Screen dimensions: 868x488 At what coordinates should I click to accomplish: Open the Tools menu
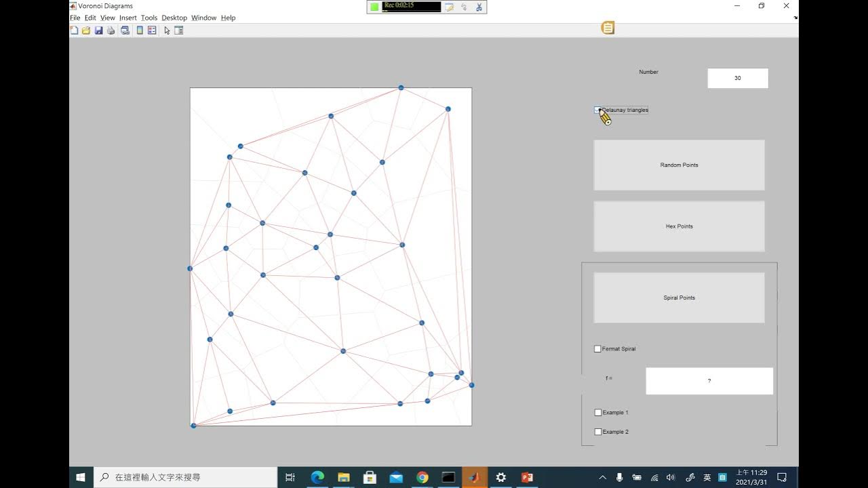[x=149, y=18]
